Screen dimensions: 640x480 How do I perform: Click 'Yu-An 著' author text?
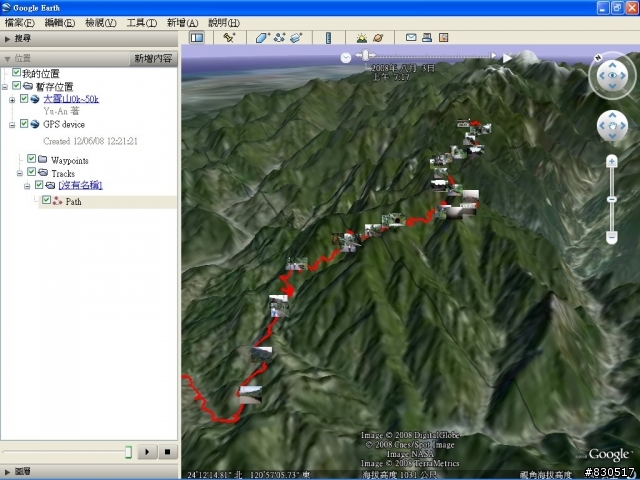tap(62, 111)
